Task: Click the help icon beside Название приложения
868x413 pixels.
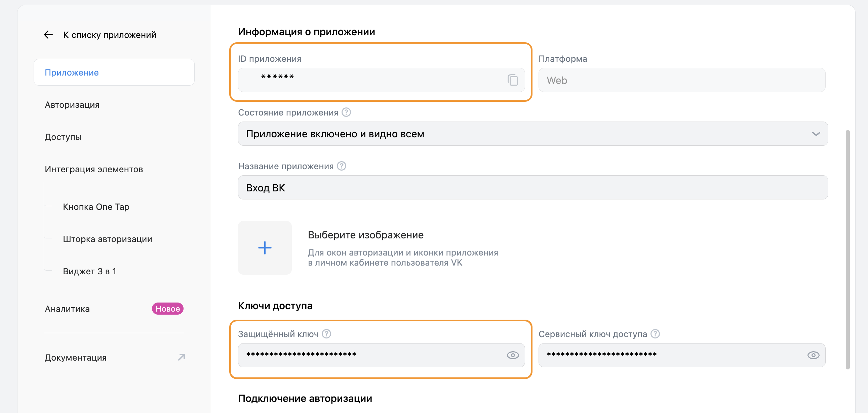Action: tap(341, 166)
